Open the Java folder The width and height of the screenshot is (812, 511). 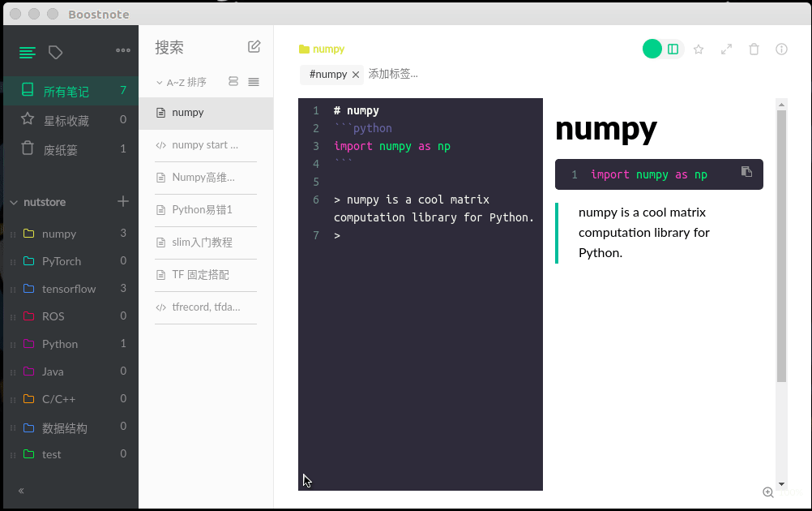coord(71,371)
